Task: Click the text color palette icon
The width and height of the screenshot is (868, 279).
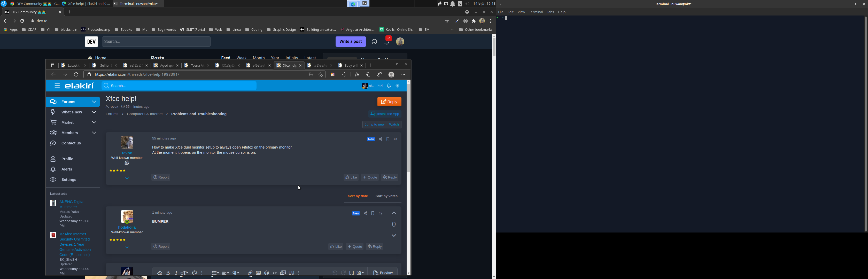Action: (195, 273)
